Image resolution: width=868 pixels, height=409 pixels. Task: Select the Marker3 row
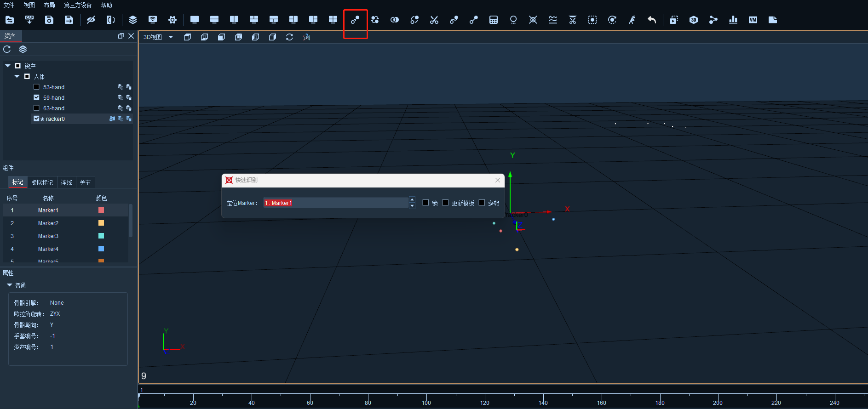pyautogui.click(x=66, y=236)
